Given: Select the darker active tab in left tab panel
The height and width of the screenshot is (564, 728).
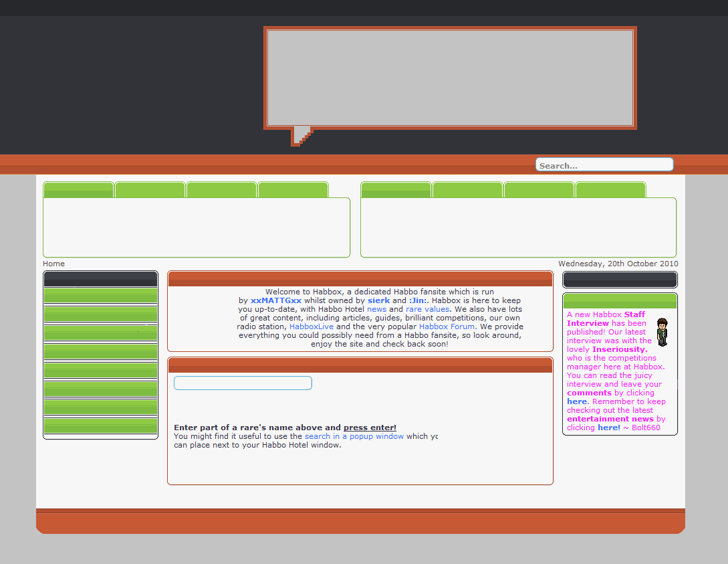Looking at the screenshot, I should tap(78, 190).
